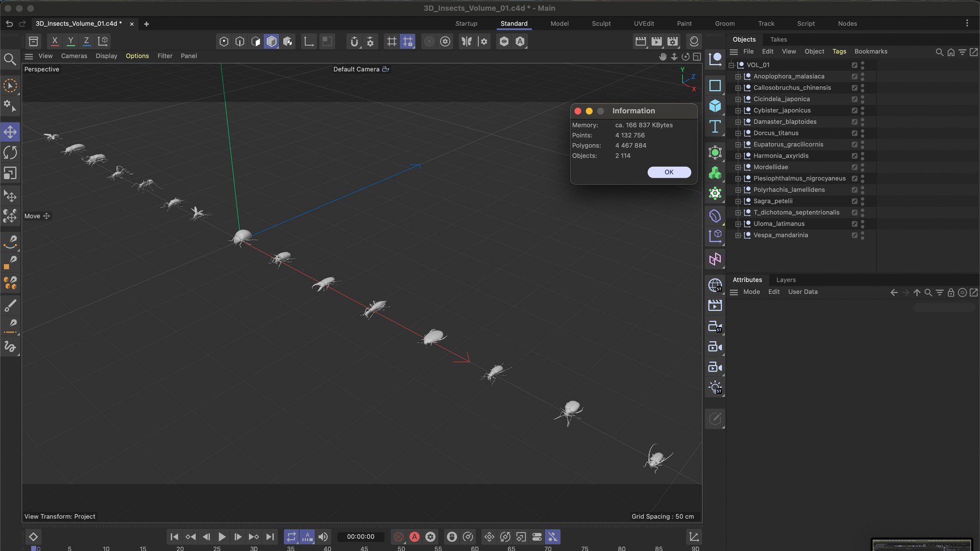Expand the Cicindela_japonica object
The image size is (980, 551).
(738, 99)
